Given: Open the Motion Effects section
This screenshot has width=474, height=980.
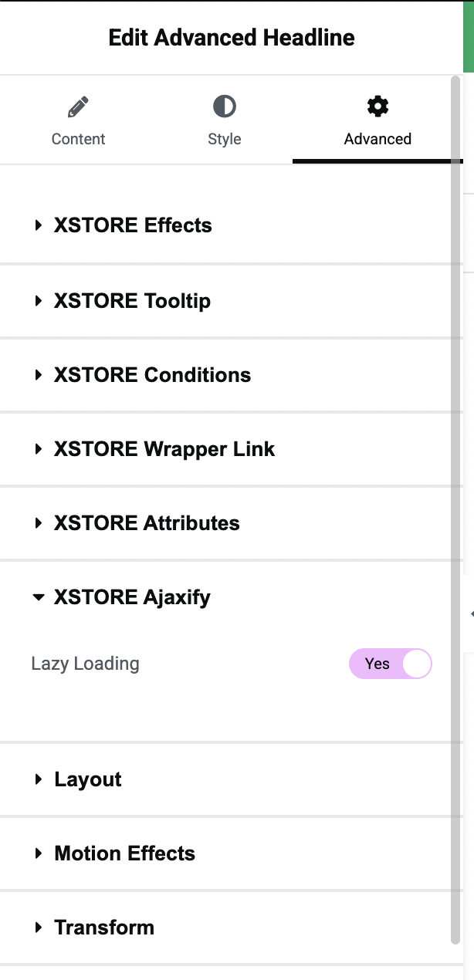Looking at the screenshot, I should pyautogui.click(x=225, y=853).
